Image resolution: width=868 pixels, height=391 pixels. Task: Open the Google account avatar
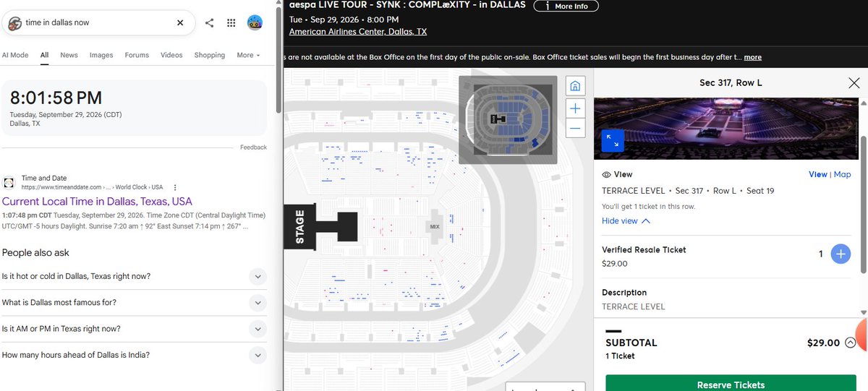(x=255, y=22)
